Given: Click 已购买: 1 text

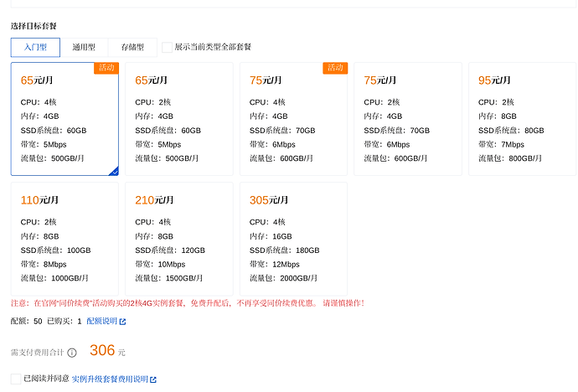Looking at the screenshot, I should pos(65,322).
